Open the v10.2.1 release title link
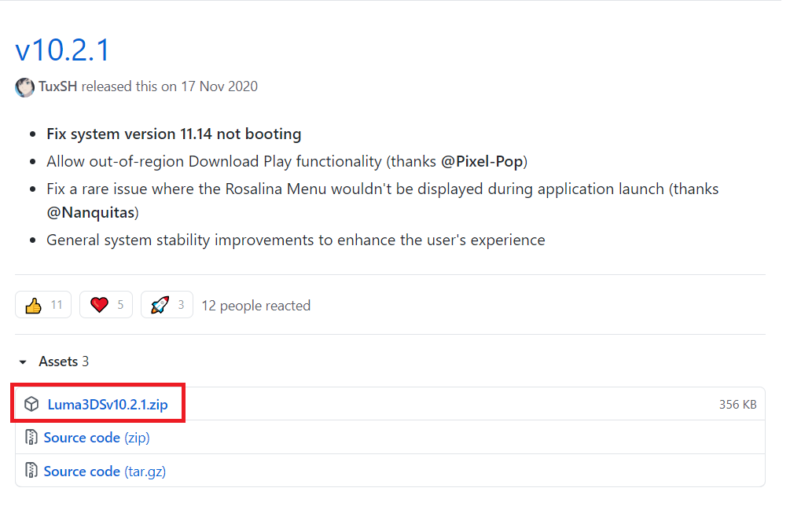The image size is (801, 532). 62,51
